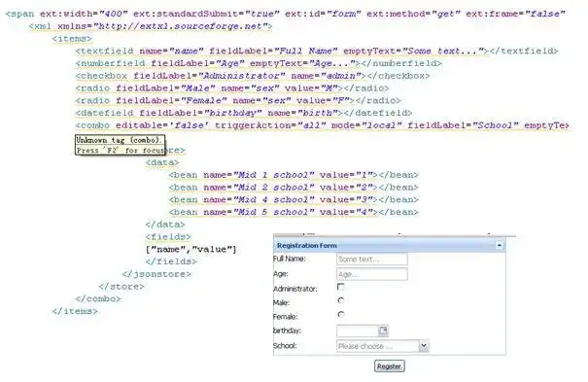Click the "Mid 2 school" bean line

[x=294, y=188]
